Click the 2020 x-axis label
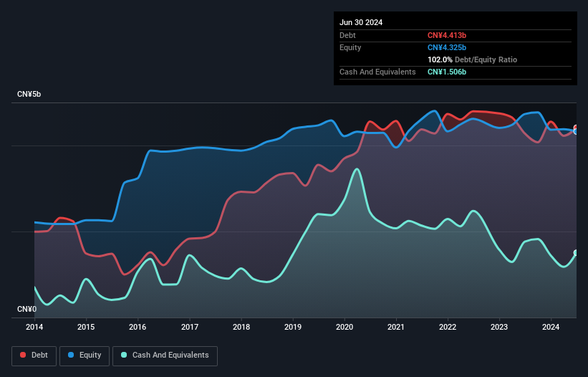 (344, 327)
